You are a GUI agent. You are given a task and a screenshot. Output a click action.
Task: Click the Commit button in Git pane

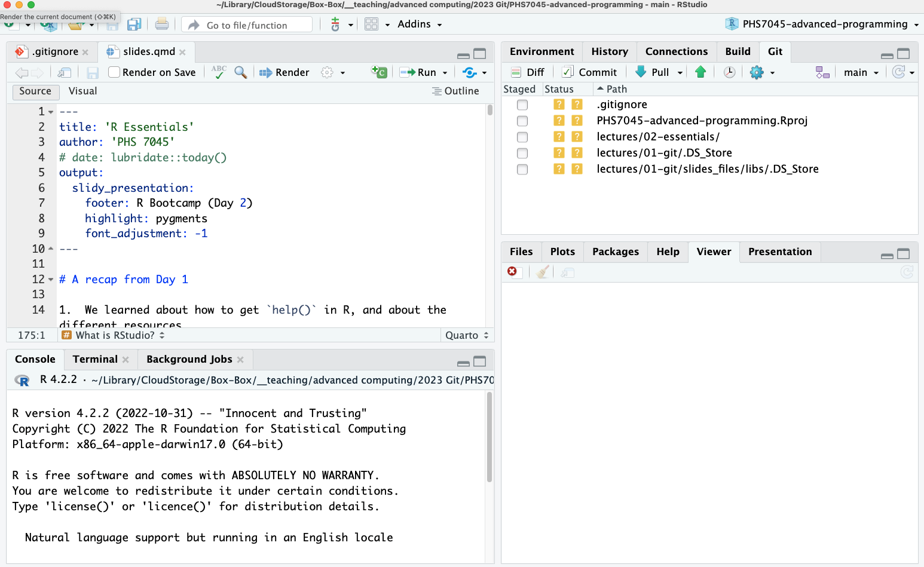point(589,72)
